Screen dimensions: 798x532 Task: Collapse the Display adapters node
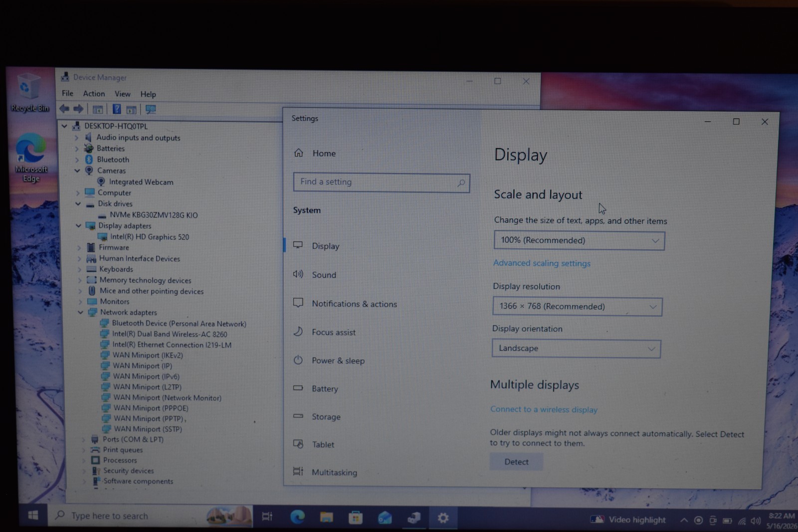point(78,225)
